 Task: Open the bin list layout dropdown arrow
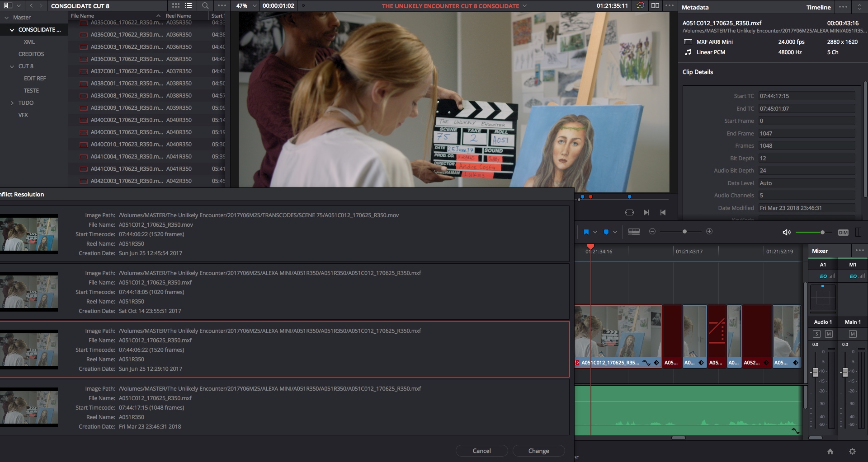(19, 6)
